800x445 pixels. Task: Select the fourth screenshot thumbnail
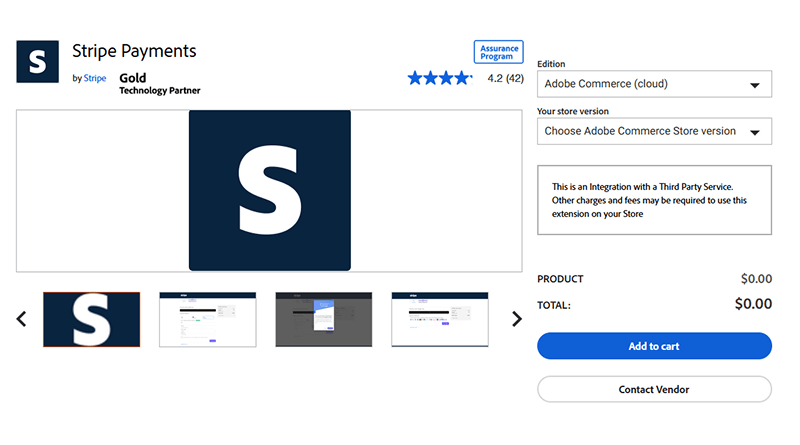pyautogui.click(x=440, y=319)
